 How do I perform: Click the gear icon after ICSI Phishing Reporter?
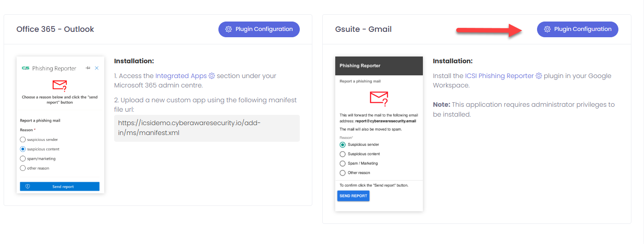pyautogui.click(x=539, y=76)
